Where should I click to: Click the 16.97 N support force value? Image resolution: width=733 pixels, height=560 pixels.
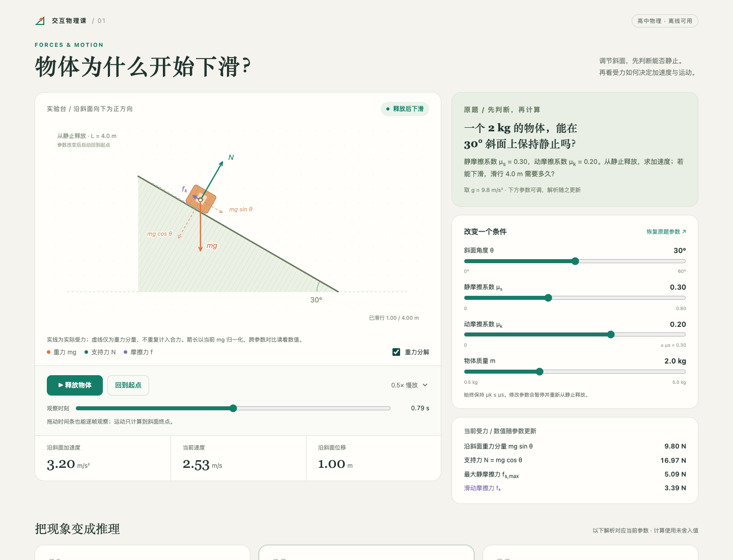click(673, 460)
